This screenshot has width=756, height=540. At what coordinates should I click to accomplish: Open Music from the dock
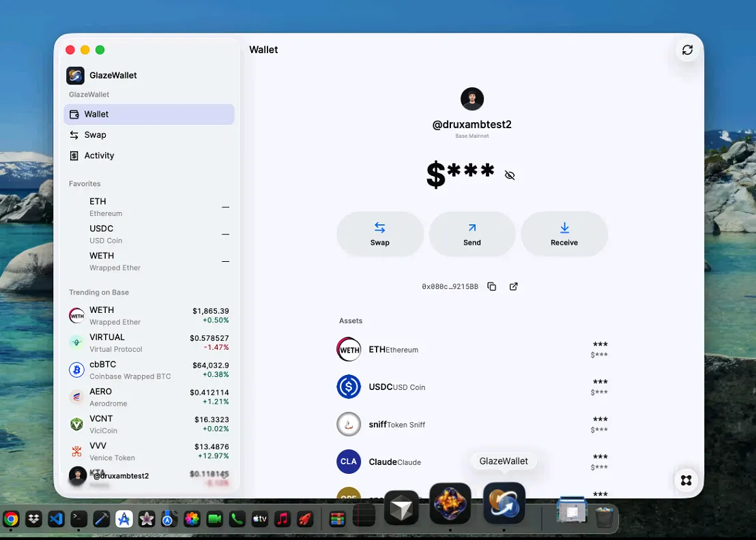pyautogui.click(x=282, y=519)
